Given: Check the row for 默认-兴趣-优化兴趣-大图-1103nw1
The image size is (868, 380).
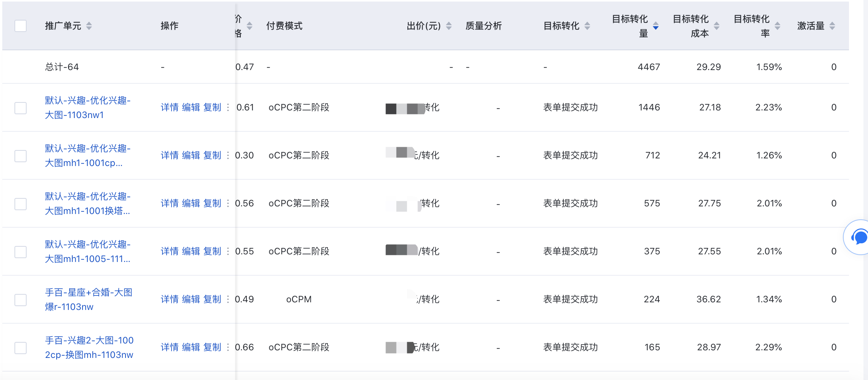Looking at the screenshot, I should click(x=21, y=108).
